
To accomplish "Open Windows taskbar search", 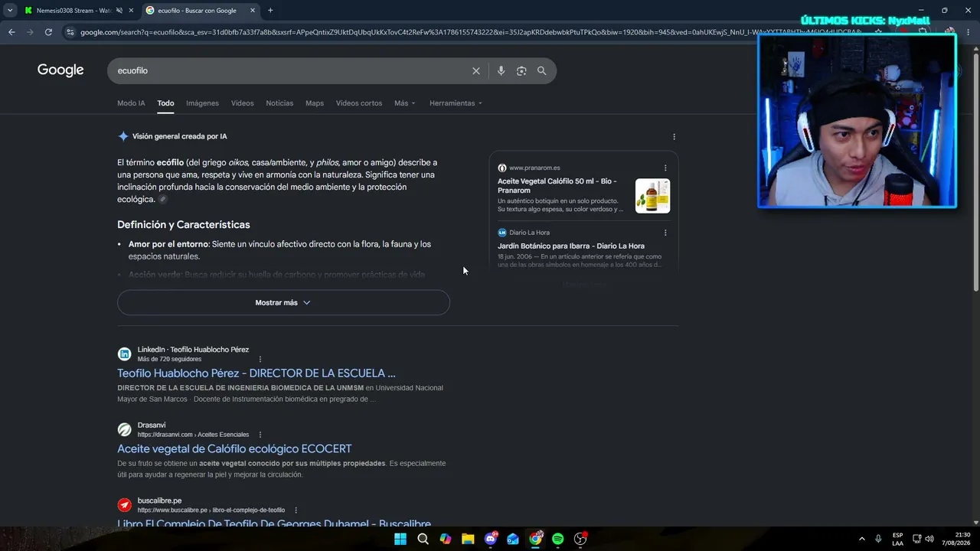I will [423, 539].
